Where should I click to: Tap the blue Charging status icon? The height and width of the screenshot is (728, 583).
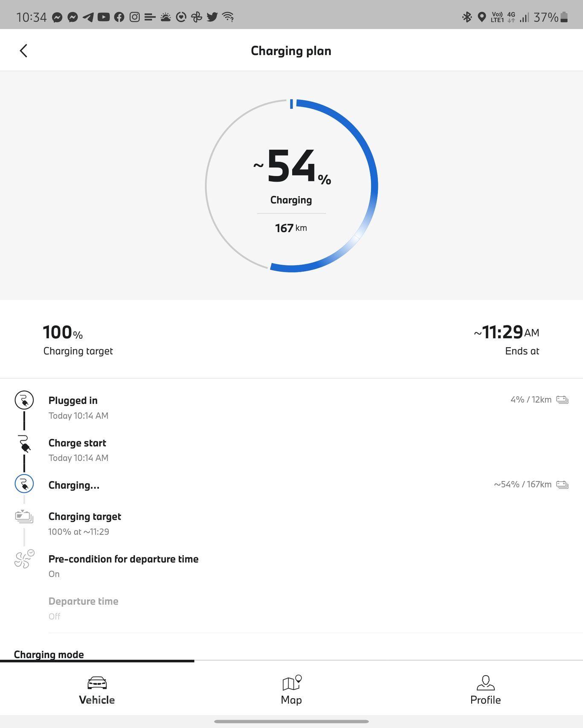[x=24, y=484]
